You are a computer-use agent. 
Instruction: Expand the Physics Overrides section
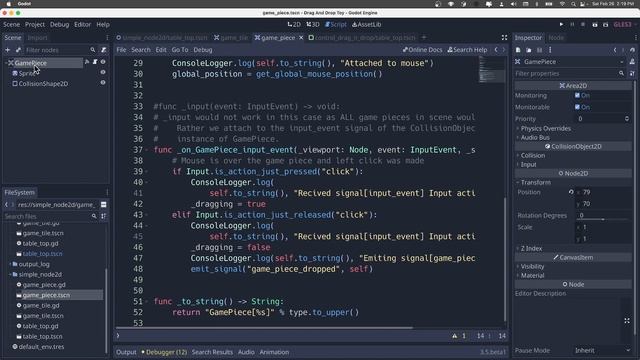(545, 129)
